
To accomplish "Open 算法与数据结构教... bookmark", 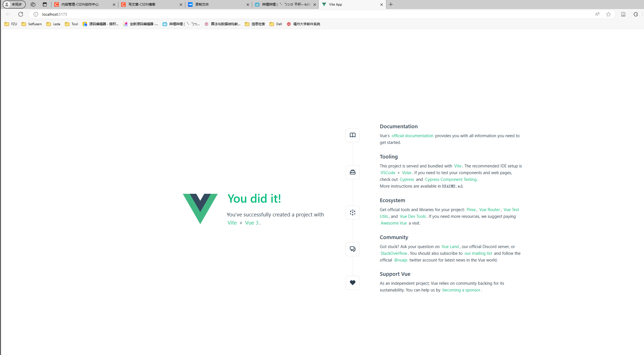I will point(223,24).
